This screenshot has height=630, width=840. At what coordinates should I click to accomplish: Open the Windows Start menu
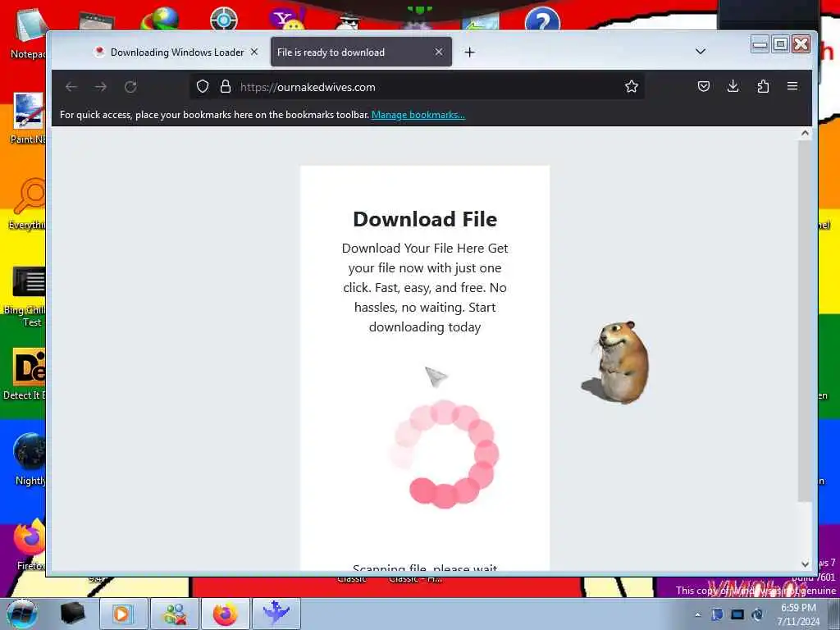22,614
